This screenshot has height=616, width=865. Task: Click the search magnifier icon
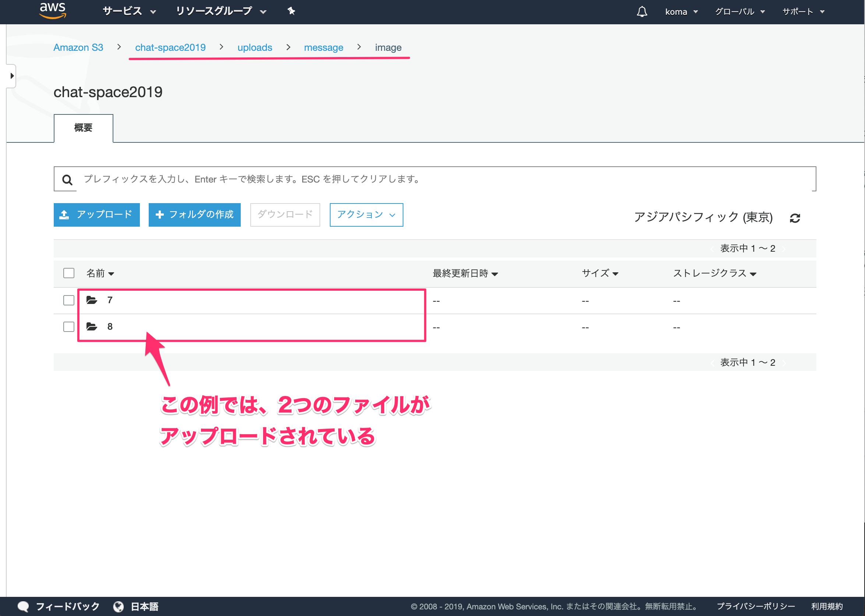pos(67,180)
